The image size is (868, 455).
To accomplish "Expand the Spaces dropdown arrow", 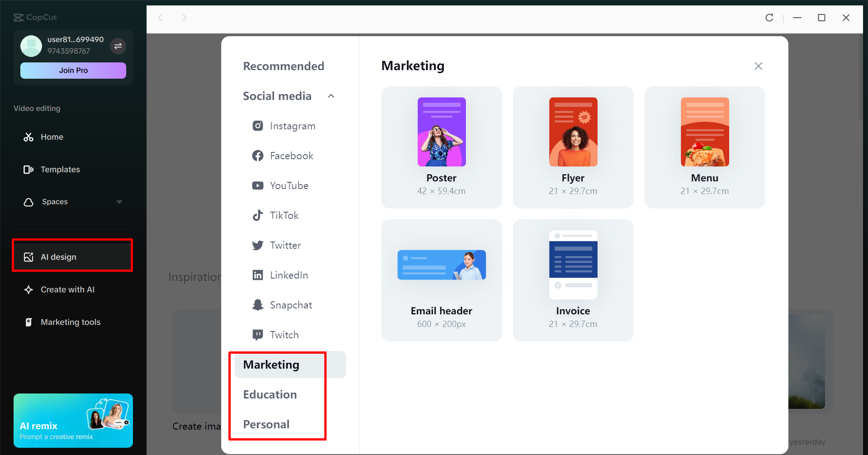I will point(119,202).
